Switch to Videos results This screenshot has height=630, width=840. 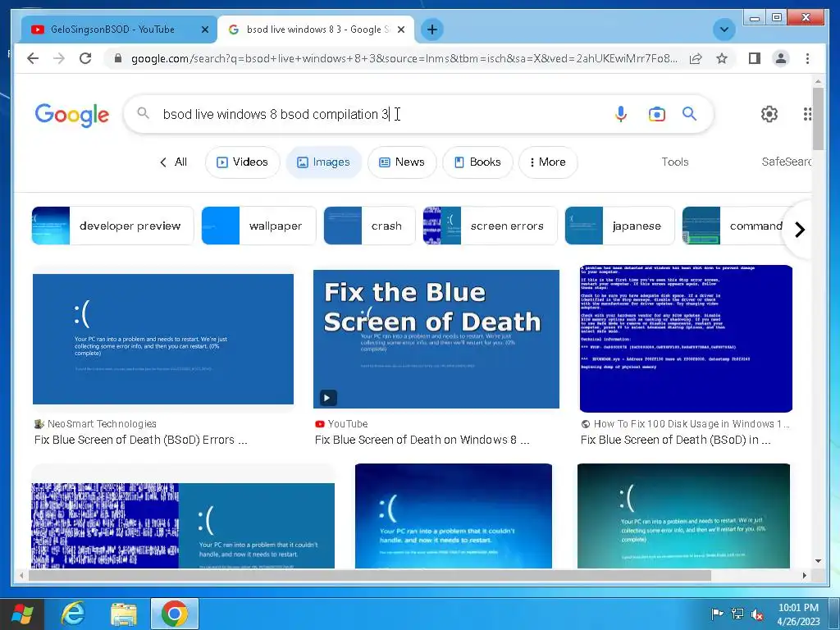242,162
